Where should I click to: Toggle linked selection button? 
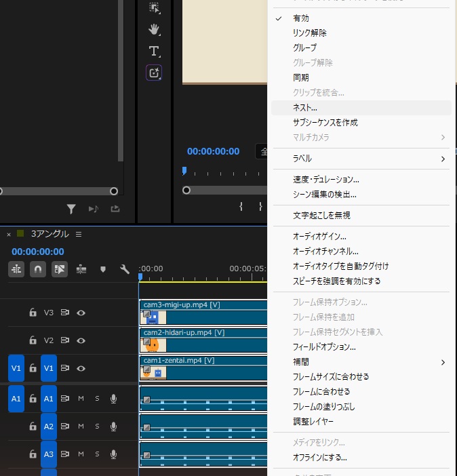(60, 269)
